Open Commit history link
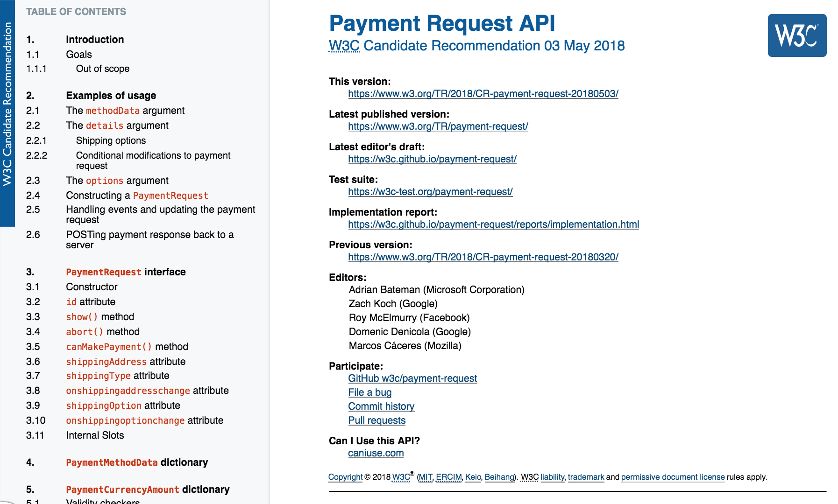Screen dimensions: 838x504 (381, 406)
